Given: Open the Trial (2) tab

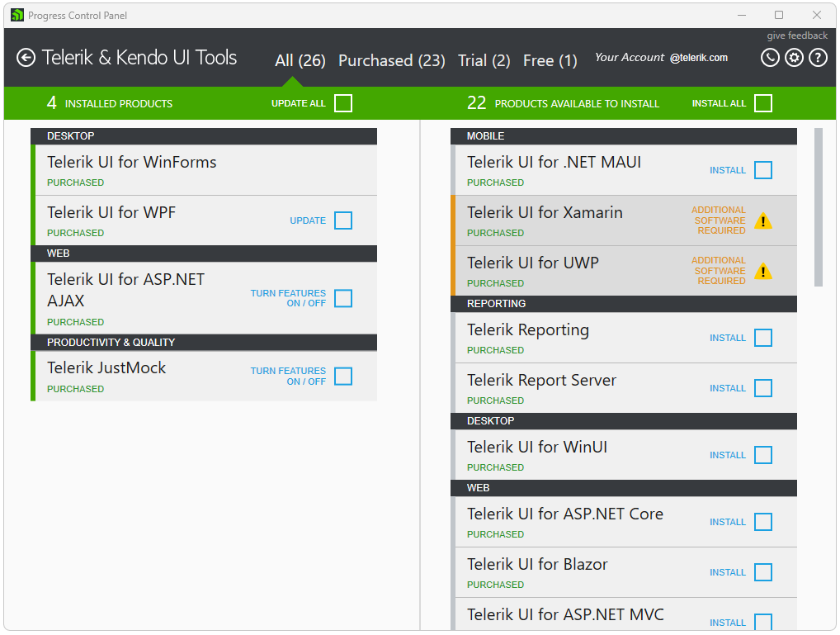Looking at the screenshot, I should click(484, 60).
